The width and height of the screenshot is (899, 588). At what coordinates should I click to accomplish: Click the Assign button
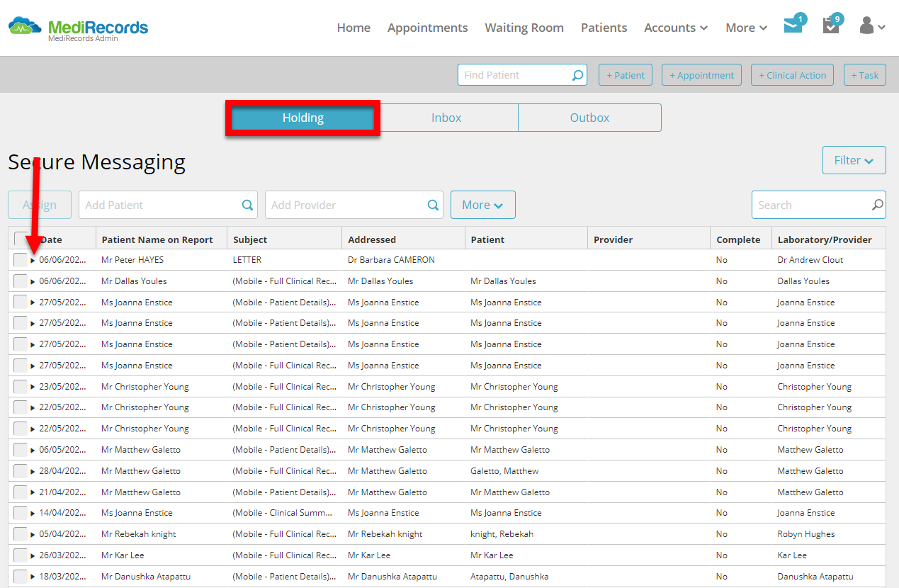click(40, 205)
